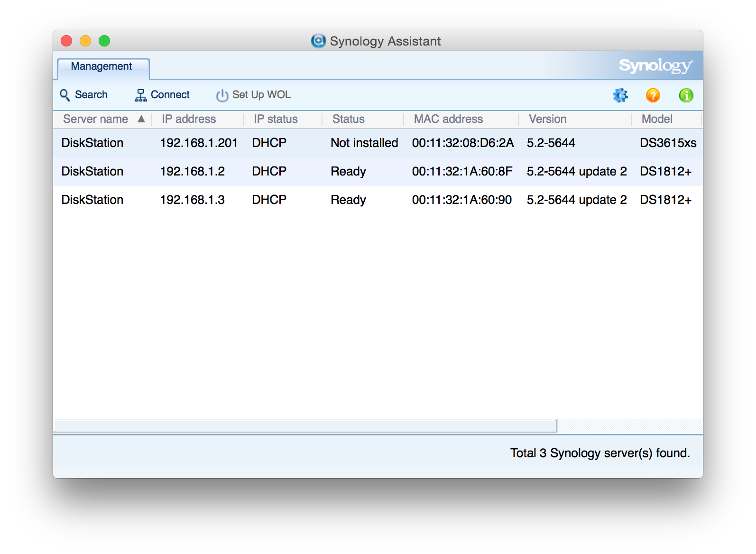The height and width of the screenshot is (554, 756).
Task: Open help with orange question mark icon
Action: (x=653, y=95)
